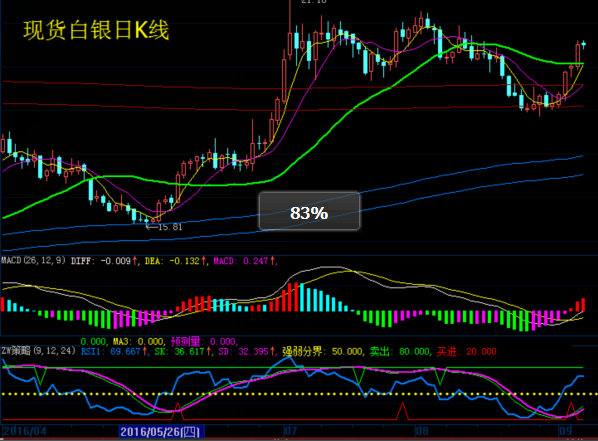Viewport: 598px width, 441px height.
Task: Click the 2016/04 date marker
Action: 25,431
